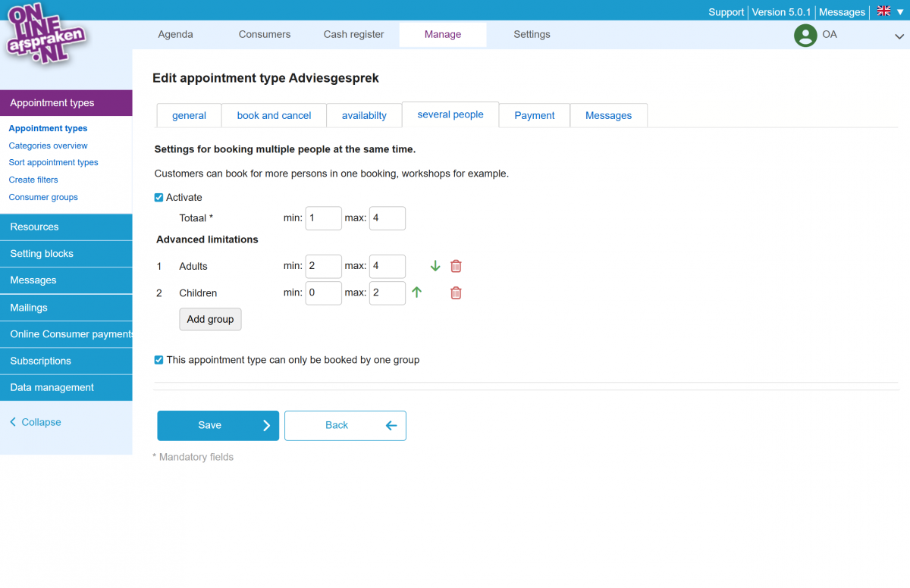Click the Add group button
This screenshot has width=910, height=588.
210,319
